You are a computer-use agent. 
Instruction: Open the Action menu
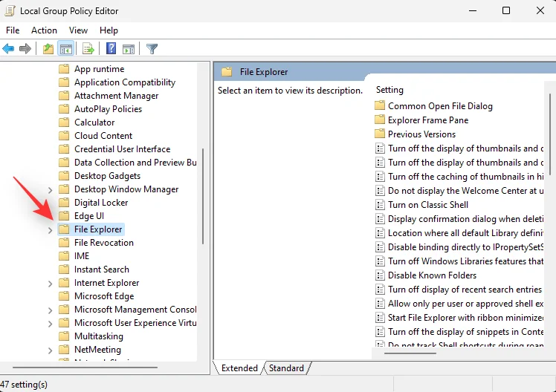pos(44,30)
